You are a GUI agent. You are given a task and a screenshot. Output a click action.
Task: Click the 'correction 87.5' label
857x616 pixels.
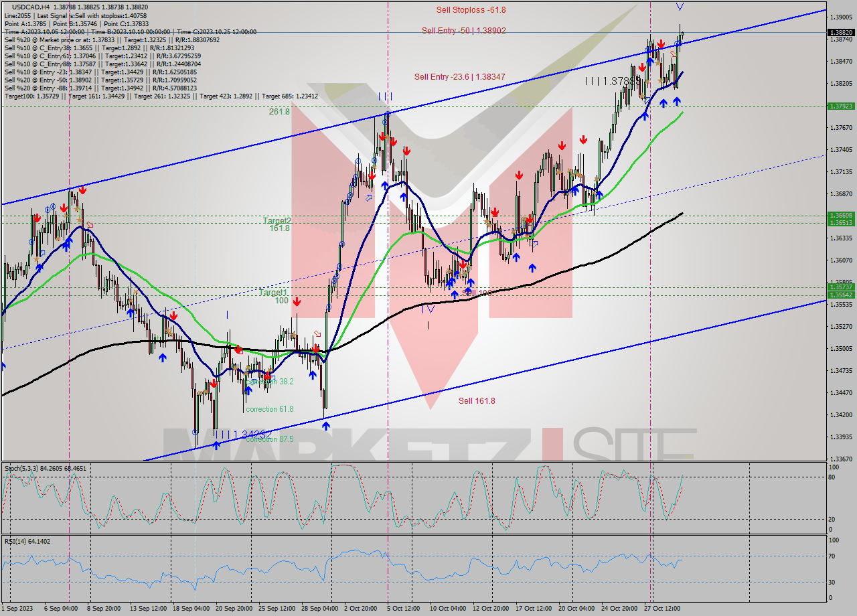(x=269, y=439)
